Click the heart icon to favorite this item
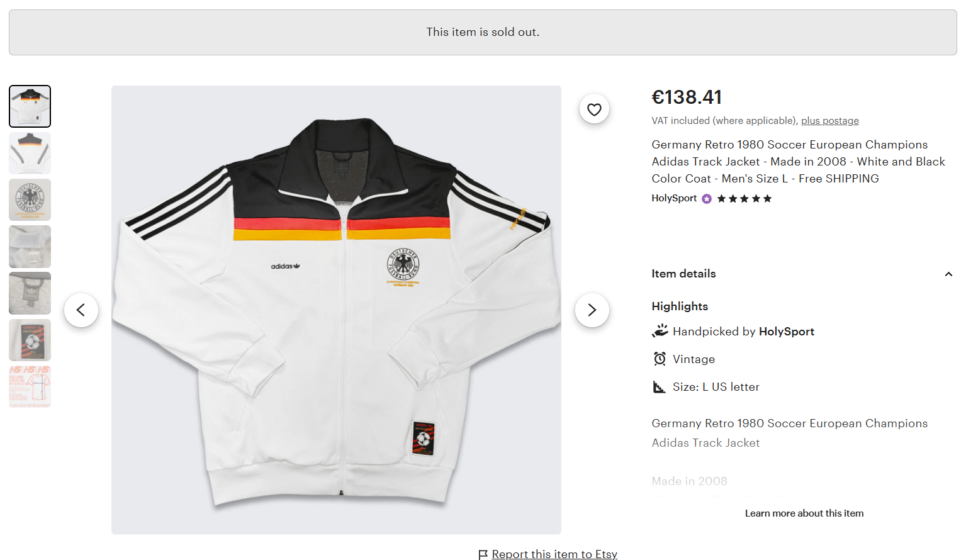 pyautogui.click(x=594, y=108)
